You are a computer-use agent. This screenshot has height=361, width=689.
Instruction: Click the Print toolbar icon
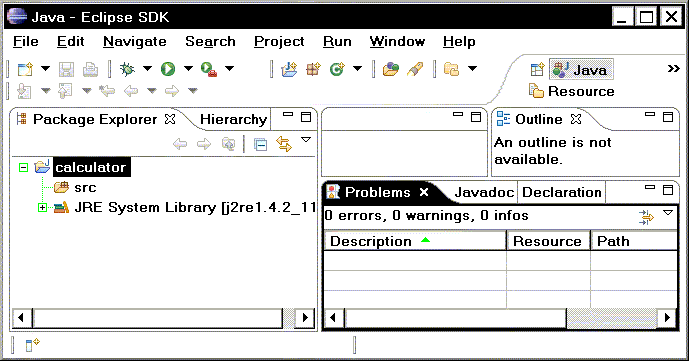[90, 69]
